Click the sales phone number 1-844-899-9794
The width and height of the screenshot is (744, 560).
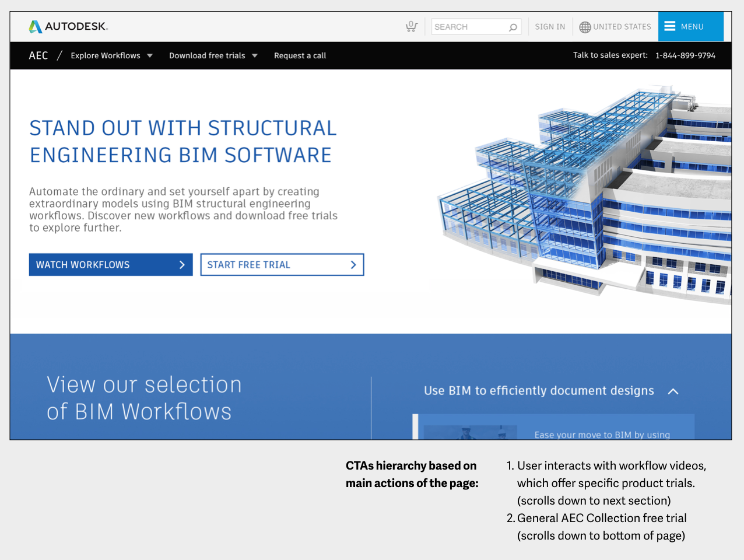pyautogui.click(x=685, y=55)
